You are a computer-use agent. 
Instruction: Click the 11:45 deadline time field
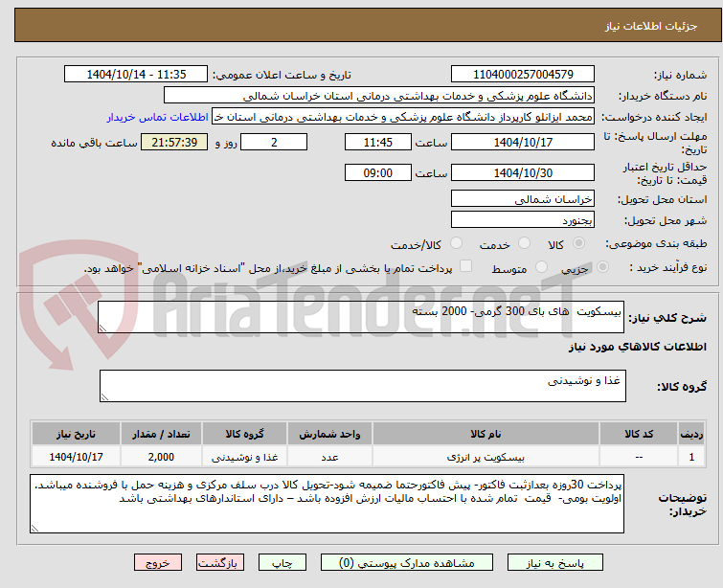[377, 142]
